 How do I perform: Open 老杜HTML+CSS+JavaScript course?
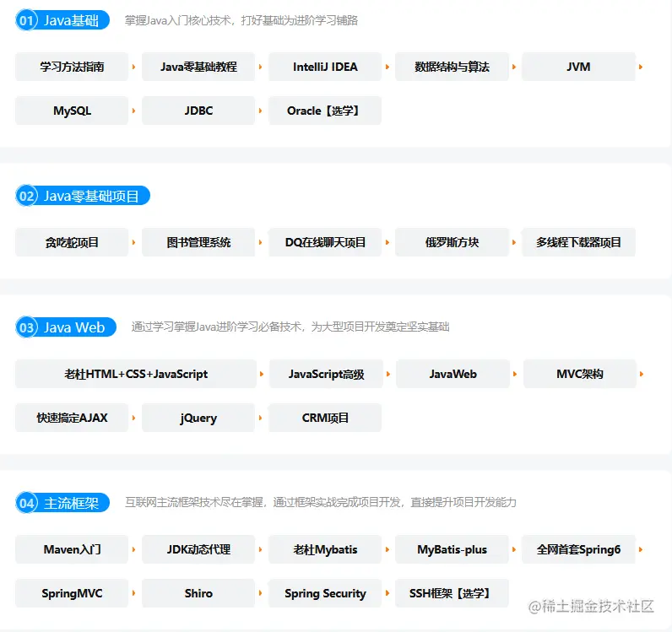coord(136,374)
